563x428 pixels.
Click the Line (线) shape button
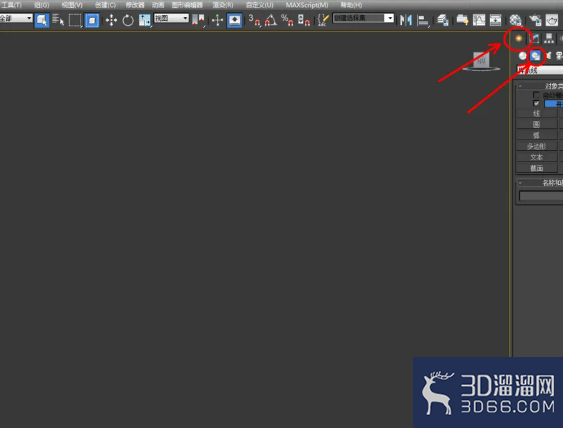[536, 113]
